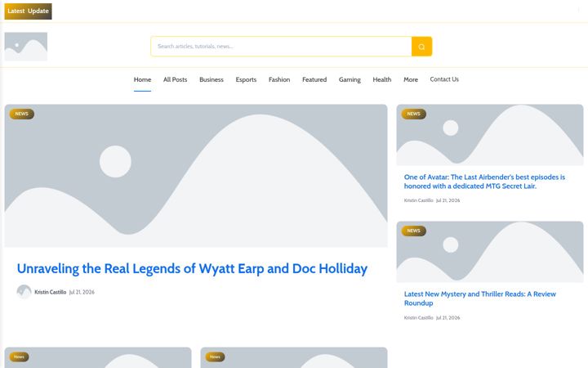Click Kristin Castillo's round avatar
Screen dimensions: 588x368
[x=24, y=292]
